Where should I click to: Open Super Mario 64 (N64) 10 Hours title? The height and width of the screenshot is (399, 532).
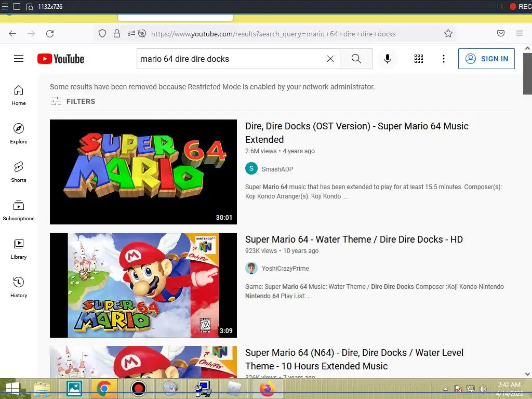point(354,360)
